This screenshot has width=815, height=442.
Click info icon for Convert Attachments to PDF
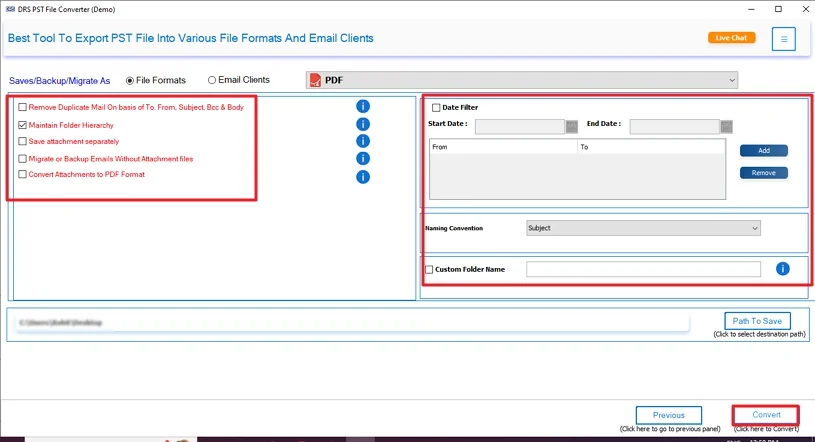pyautogui.click(x=363, y=177)
